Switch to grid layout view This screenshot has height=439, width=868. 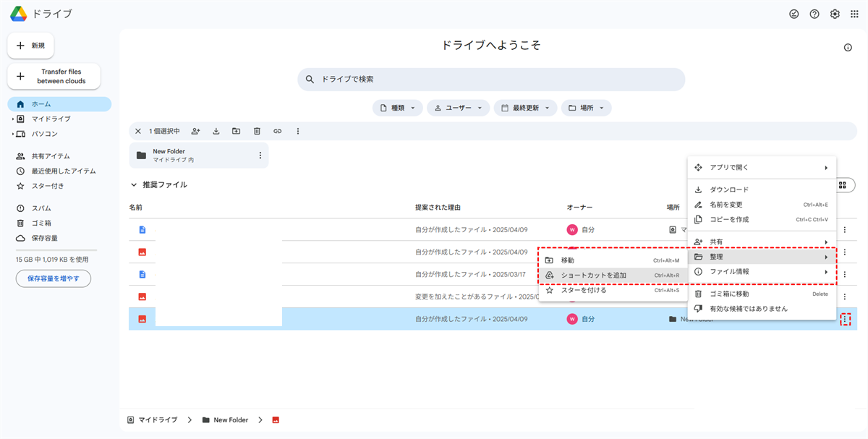pyautogui.click(x=842, y=185)
